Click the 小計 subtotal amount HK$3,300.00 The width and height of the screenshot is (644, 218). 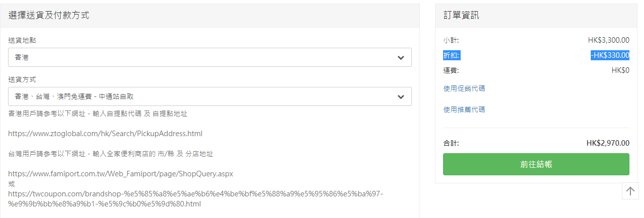tap(609, 40)
